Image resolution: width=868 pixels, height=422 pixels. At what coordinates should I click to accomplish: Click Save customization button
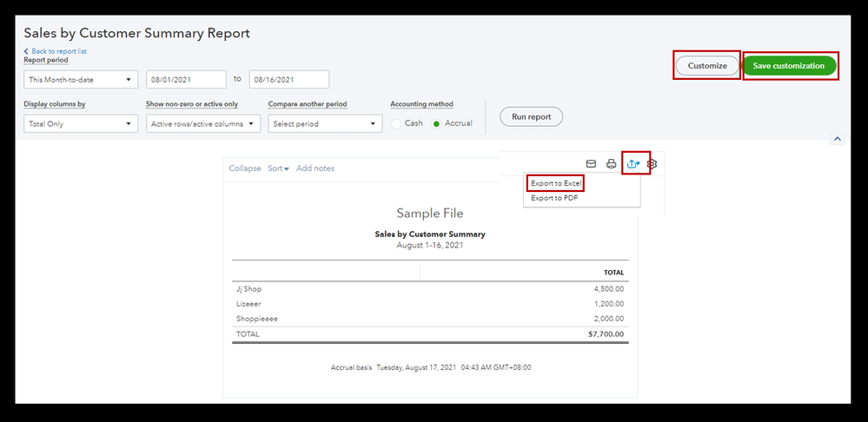(x=789, y=66)
